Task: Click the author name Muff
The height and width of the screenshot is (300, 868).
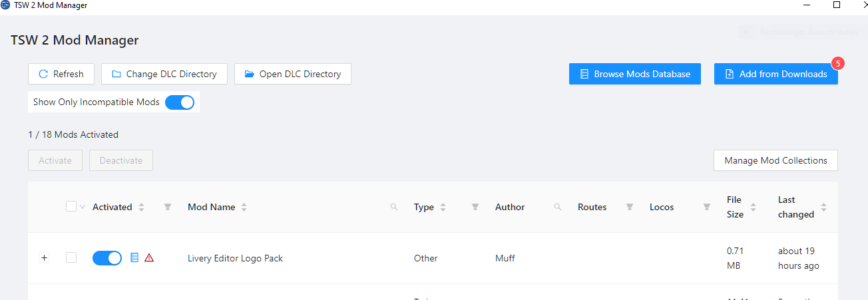Action: coord(505,258)
